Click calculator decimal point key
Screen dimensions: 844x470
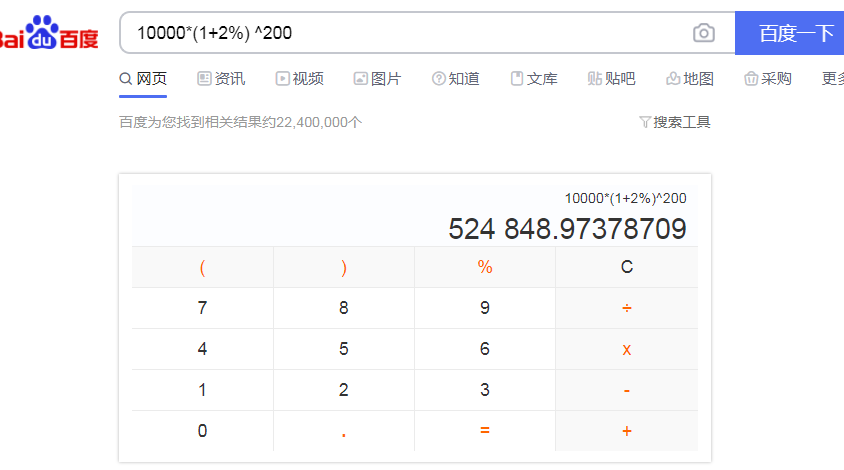click(x=344, y=431)
